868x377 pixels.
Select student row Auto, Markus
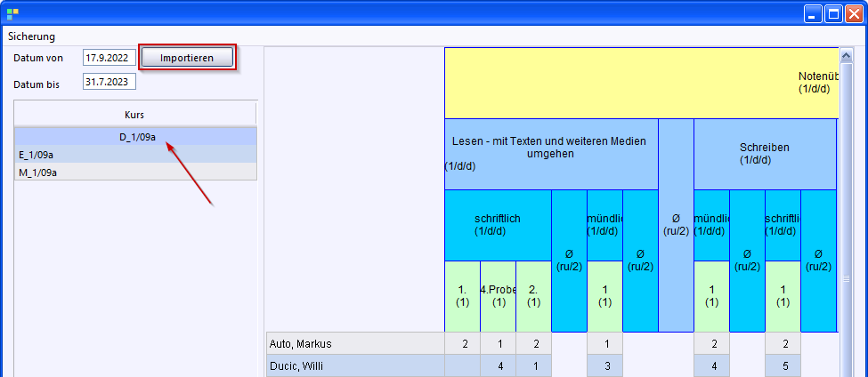pos(355,344)
